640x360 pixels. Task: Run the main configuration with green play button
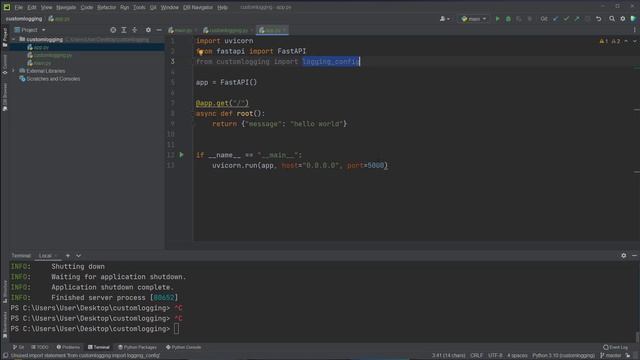(x=497, y=19)
